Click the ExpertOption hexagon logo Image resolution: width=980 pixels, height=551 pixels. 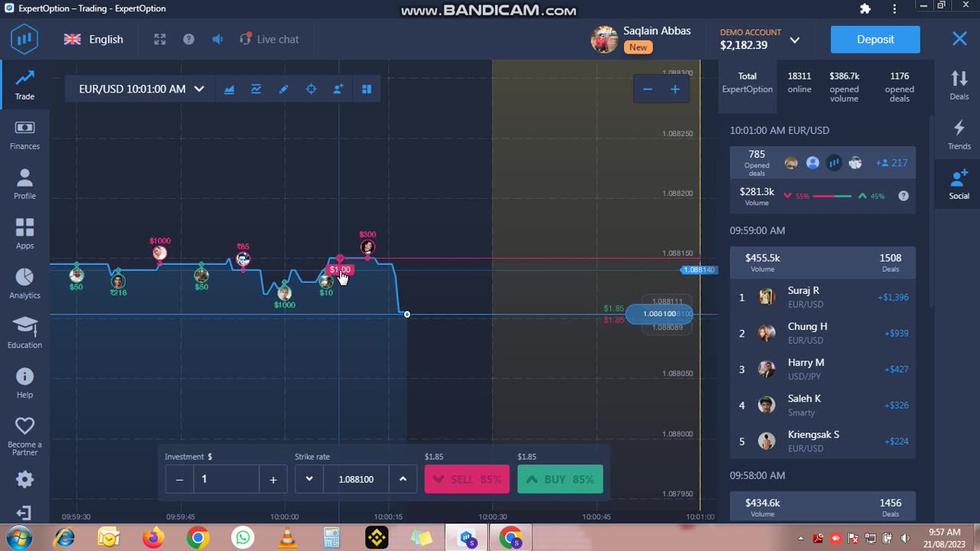click(x=24, y=39)
